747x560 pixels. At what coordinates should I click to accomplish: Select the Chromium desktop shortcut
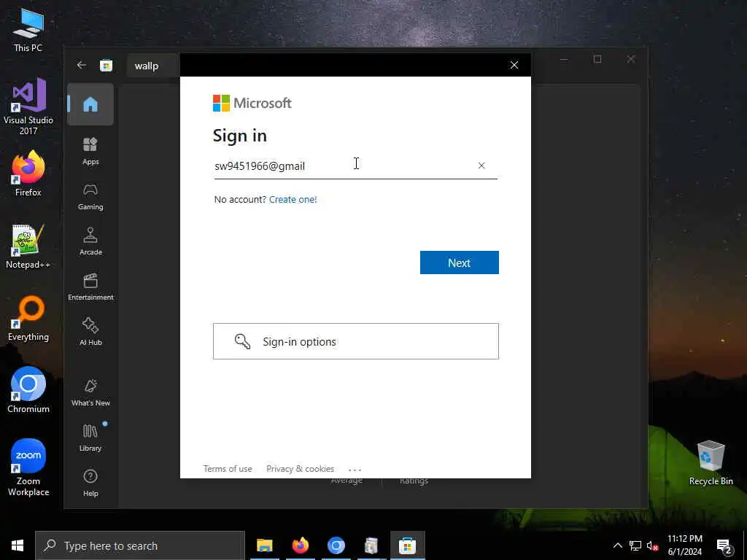(28, 390)
